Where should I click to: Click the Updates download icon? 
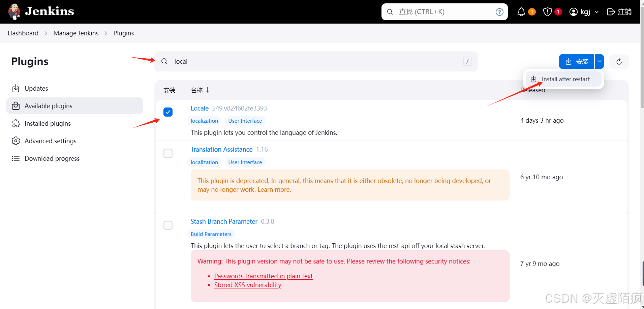pyautogui.click(x=16, y=88)
